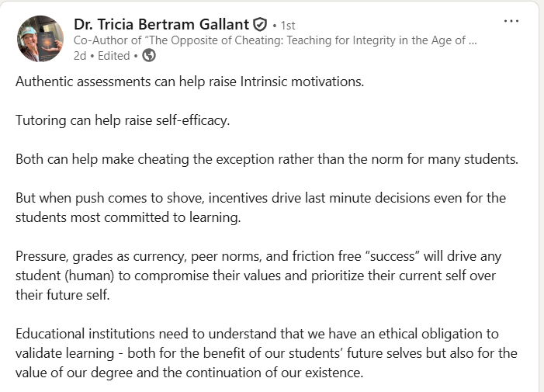Viewport: 544px width, 392px height.
Task: Click the 2d post timestamp
Action: (x=80, y=56)
